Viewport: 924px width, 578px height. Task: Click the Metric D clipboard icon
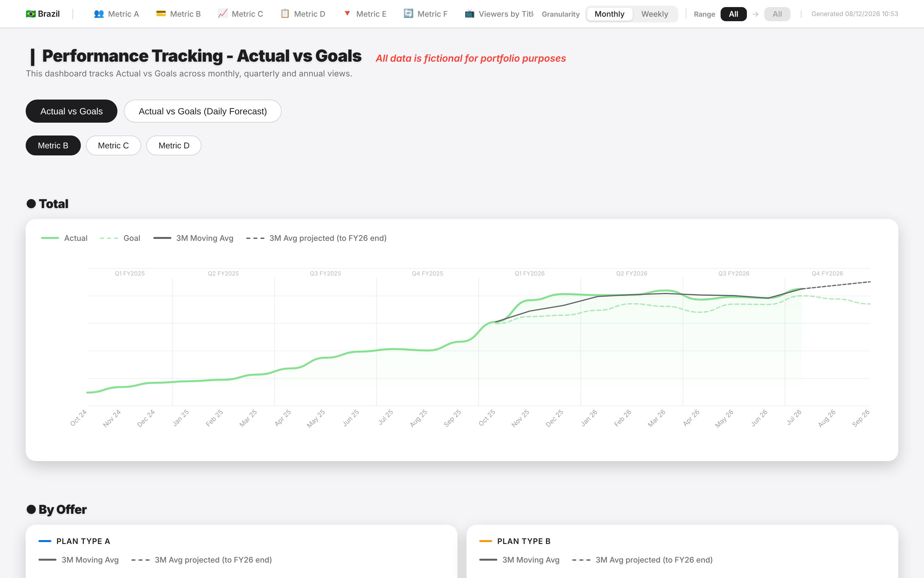tap(285, 13)
